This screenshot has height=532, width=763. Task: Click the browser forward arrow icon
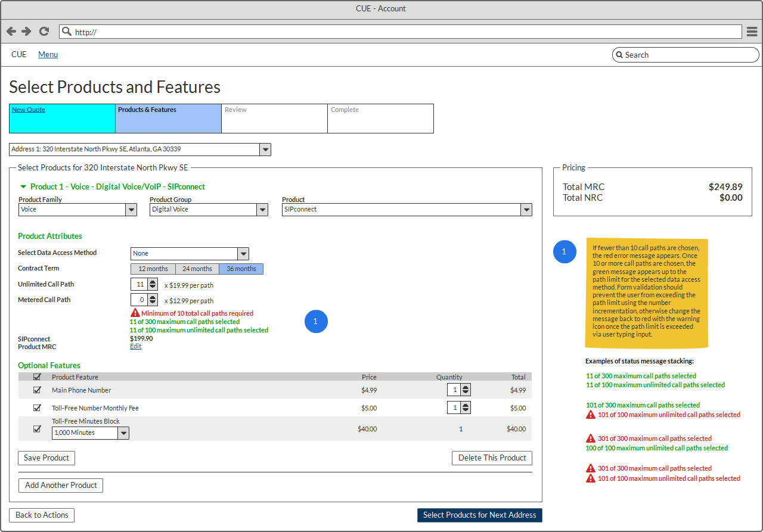click(26, 32)
